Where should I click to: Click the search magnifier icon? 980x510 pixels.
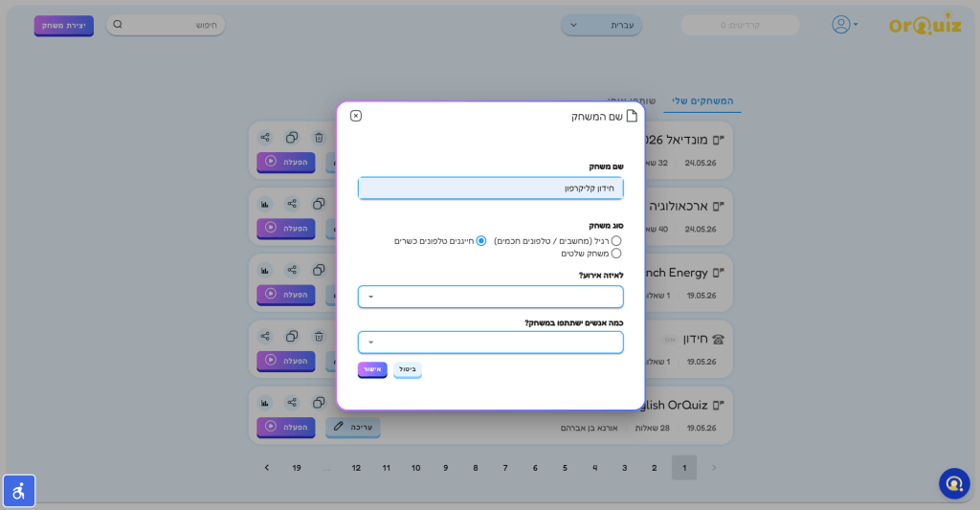[x=118, y=24]
